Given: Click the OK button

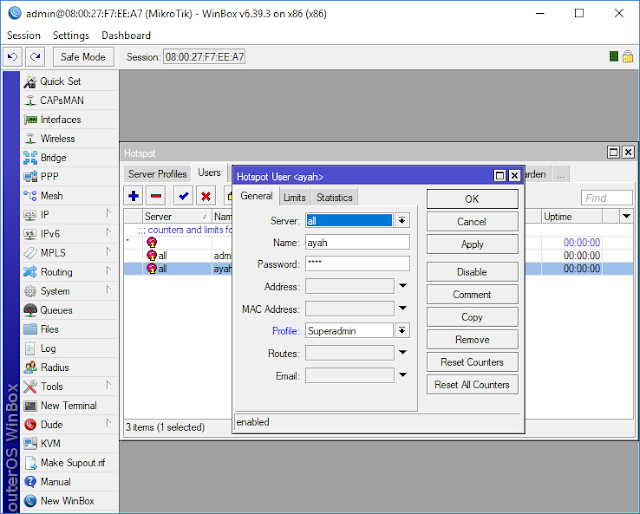Looking at the screenshot, I should pos(472,199).
